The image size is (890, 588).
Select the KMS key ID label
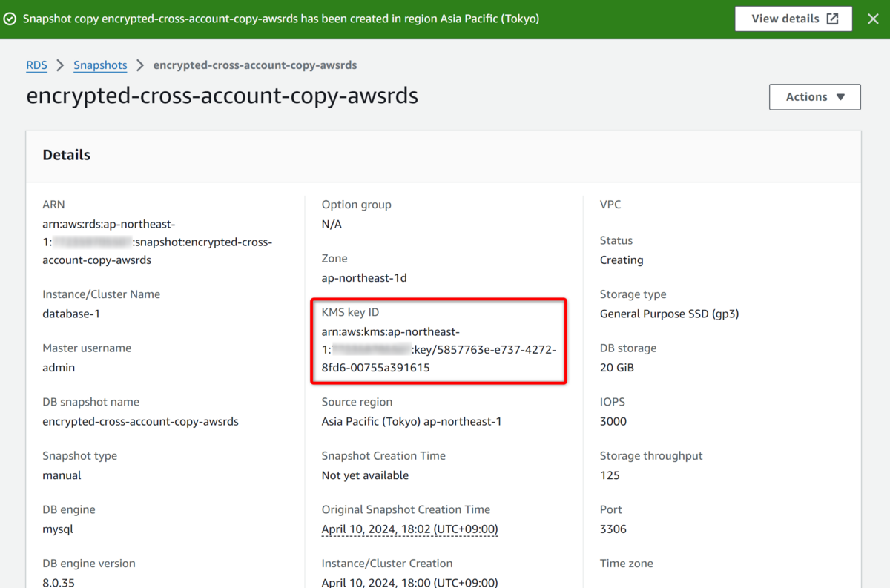[x=350, y=312]
